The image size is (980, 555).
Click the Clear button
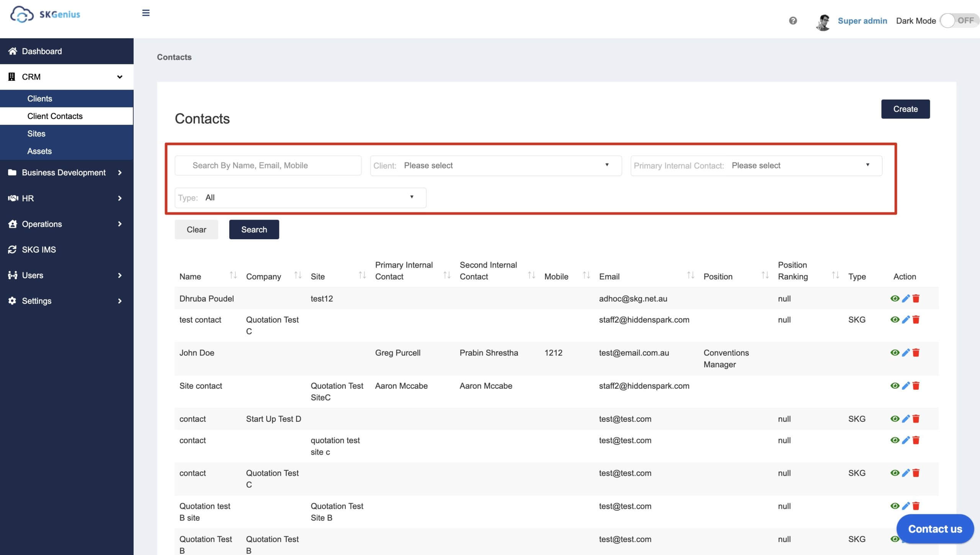[x=196, y=229]
